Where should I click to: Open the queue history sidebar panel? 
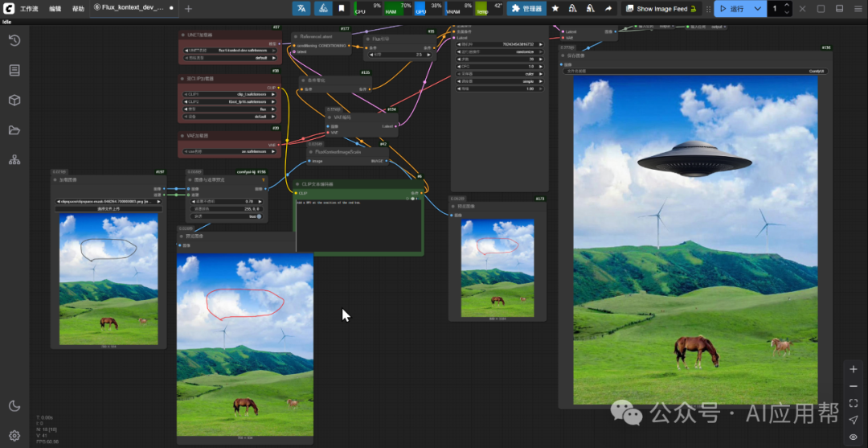pyautogui.click(x=14, y=40)
